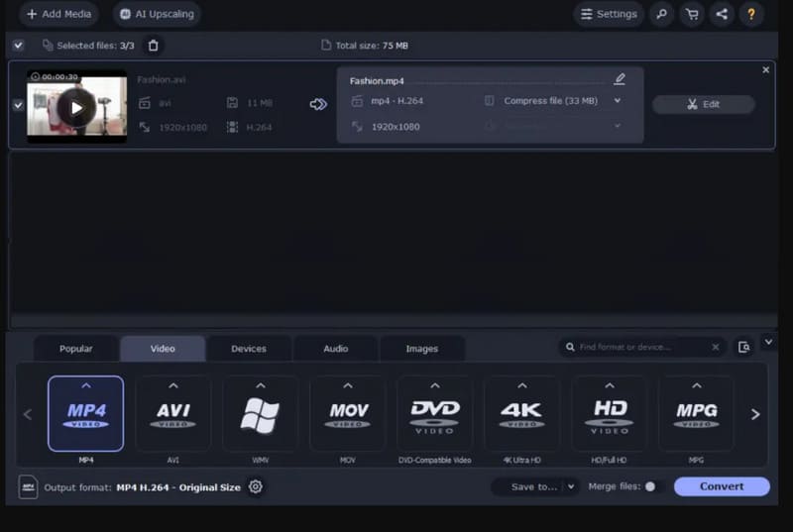Expand WMV presets chevron

[261, 385]
